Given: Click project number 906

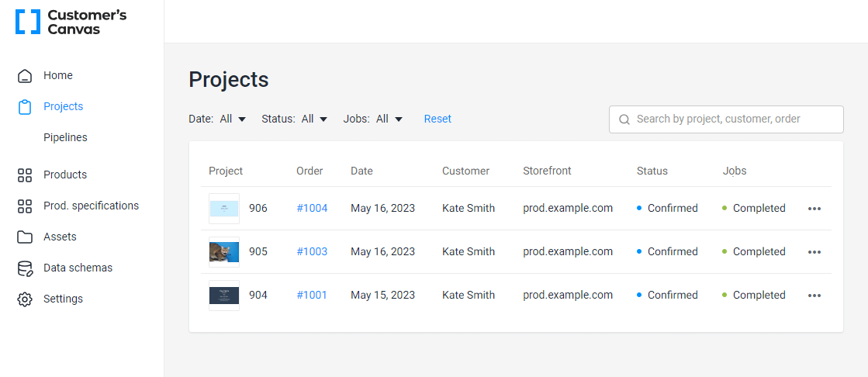Looking at the screenshot, I should coord(258,208).
